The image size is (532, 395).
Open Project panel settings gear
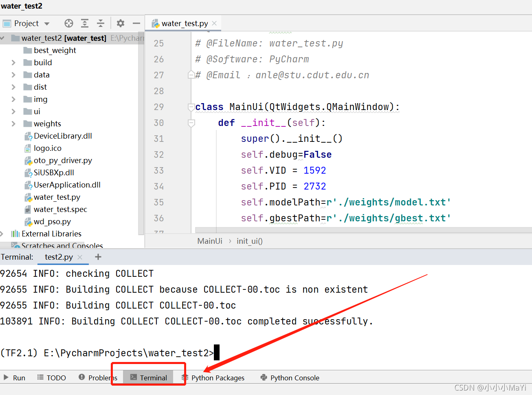[x=121, y=23]
